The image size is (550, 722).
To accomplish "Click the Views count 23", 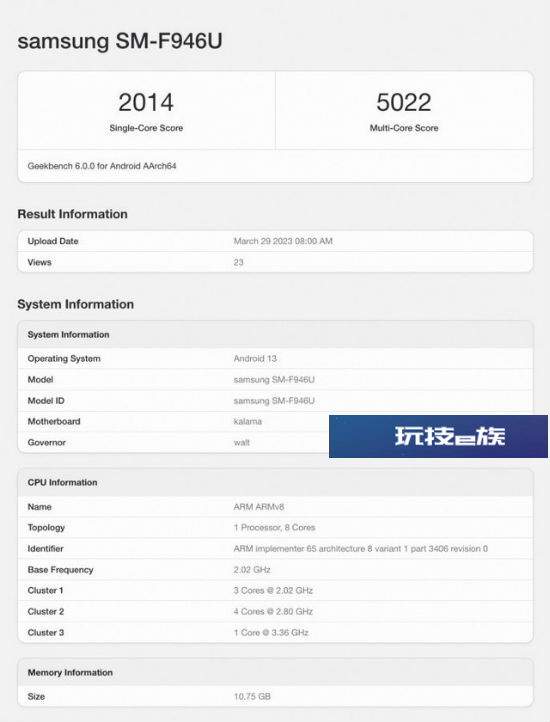I will [x=238, y=262].
